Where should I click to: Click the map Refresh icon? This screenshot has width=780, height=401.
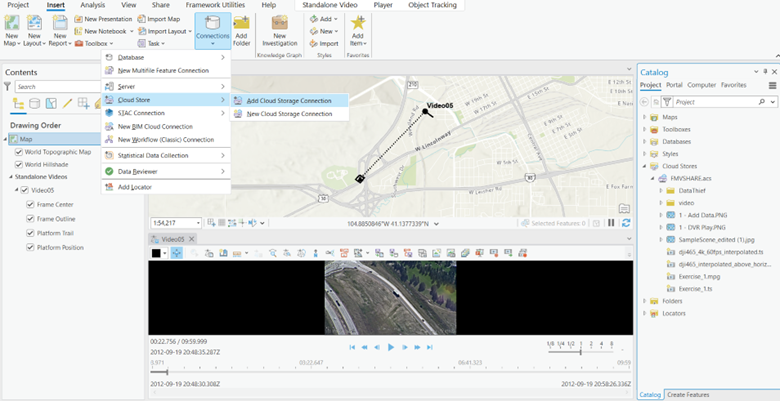626,222
